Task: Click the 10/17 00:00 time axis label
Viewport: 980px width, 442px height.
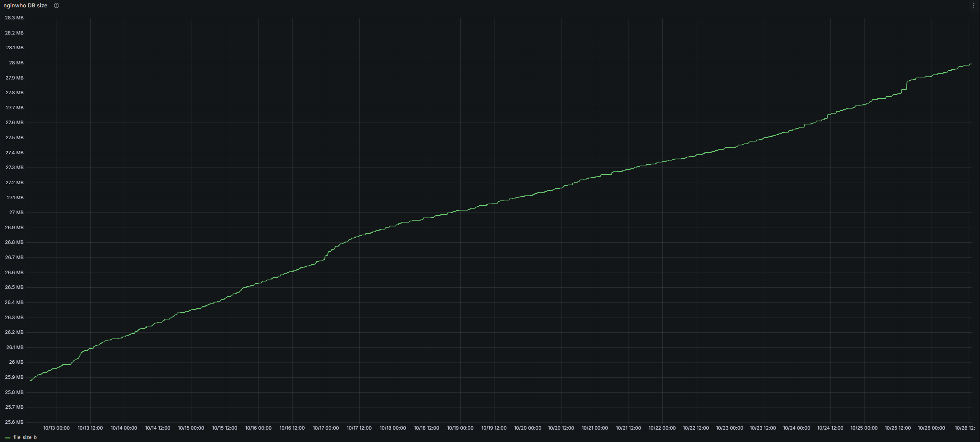Action: [x=326, y=428]
